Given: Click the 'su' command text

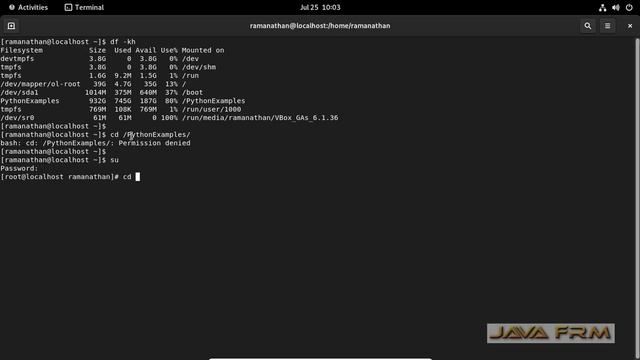Looking at the screenshot, I should point(114,160).
